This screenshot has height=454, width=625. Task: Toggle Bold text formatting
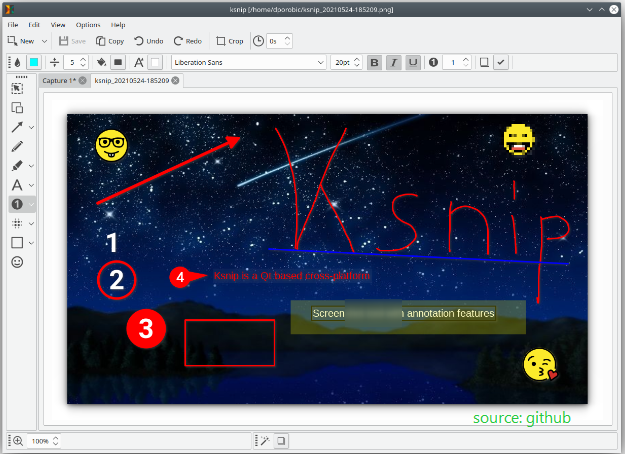pyautogui.click(x=374, y=62)
